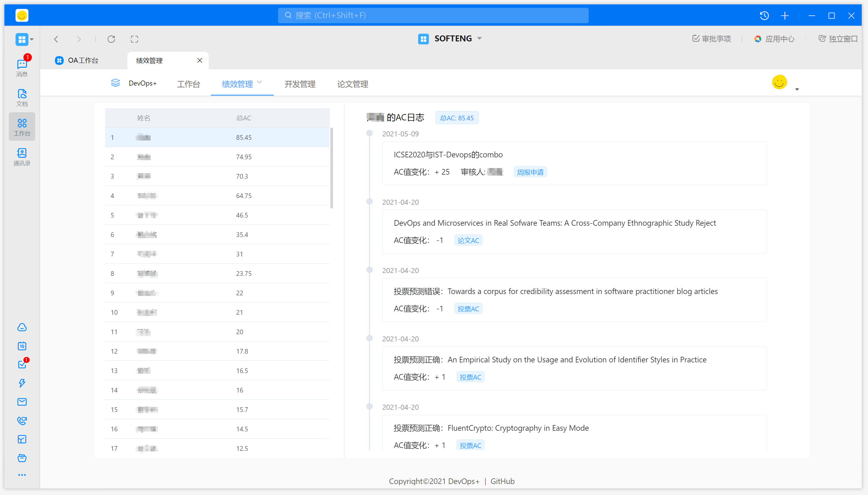
Task: Click the fullscreen expand icon in toolbar
Action: (x=134, y=39)
